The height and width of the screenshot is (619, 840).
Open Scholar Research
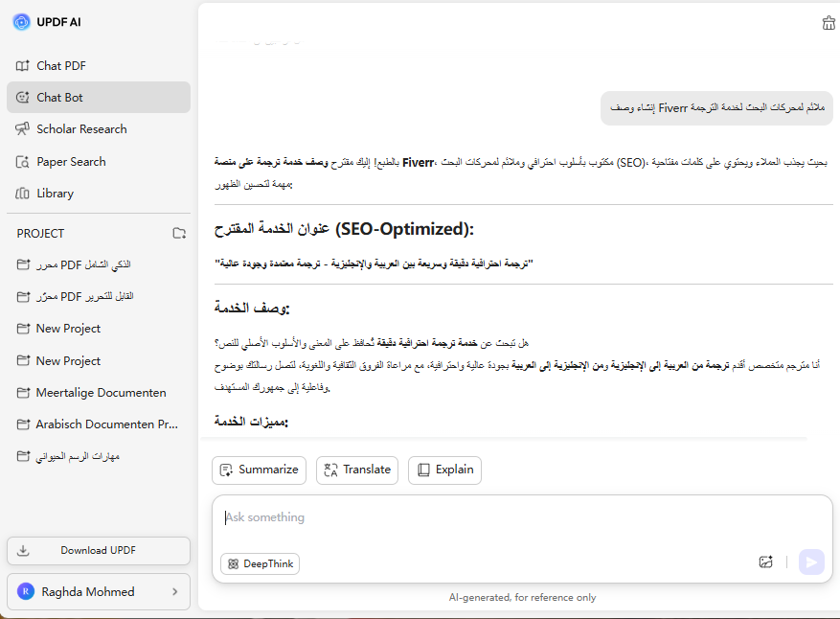tap(99, 129)
